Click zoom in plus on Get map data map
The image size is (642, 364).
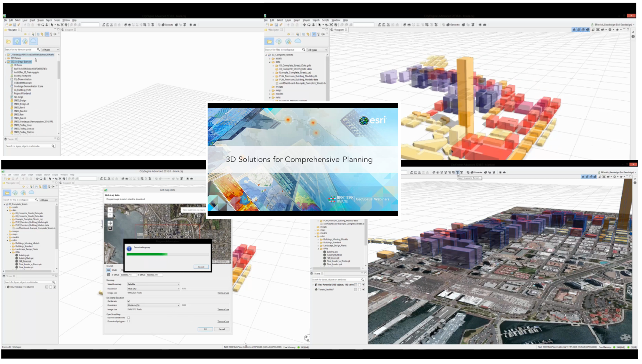(x=110, y=210)
